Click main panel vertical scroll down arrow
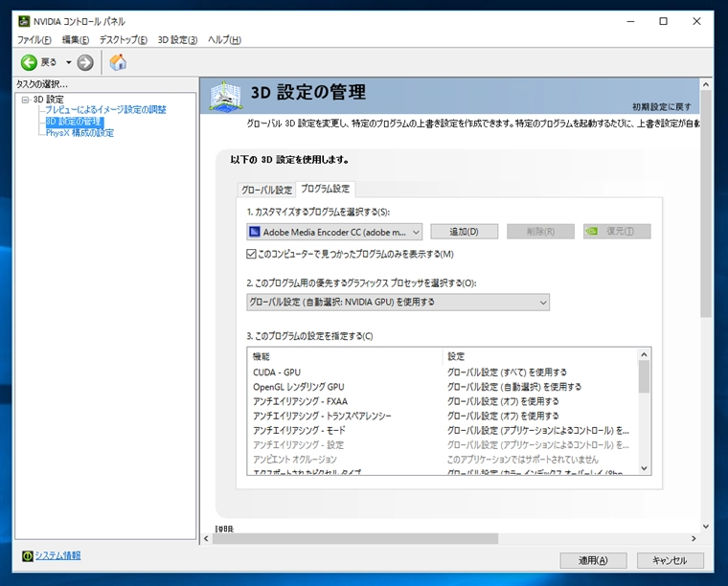728x586 pixels. [x=706, y=526]
